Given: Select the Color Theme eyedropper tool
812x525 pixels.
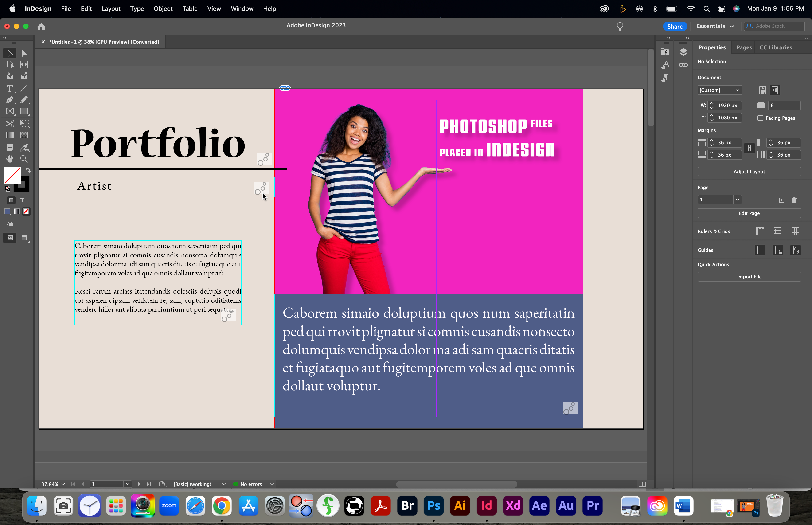Looking at the screenshot, I should pos(24,148).
